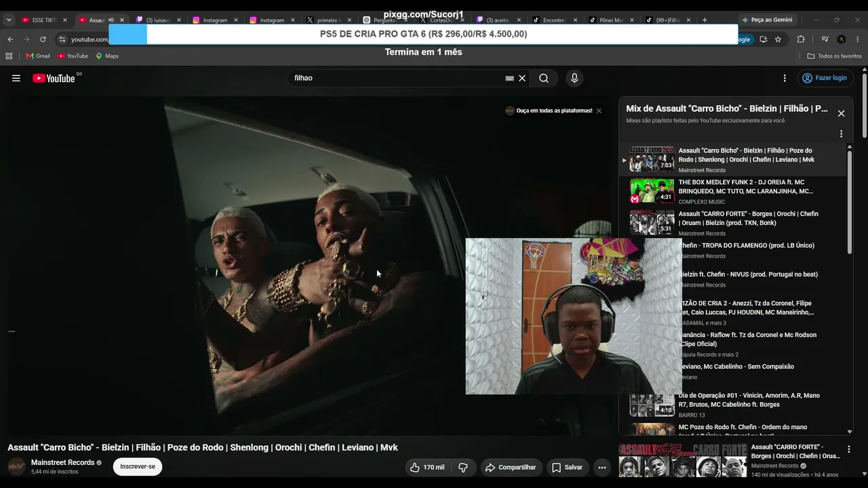Open the Gmail bookmark

pyautogui.click(x=38, y=56)
